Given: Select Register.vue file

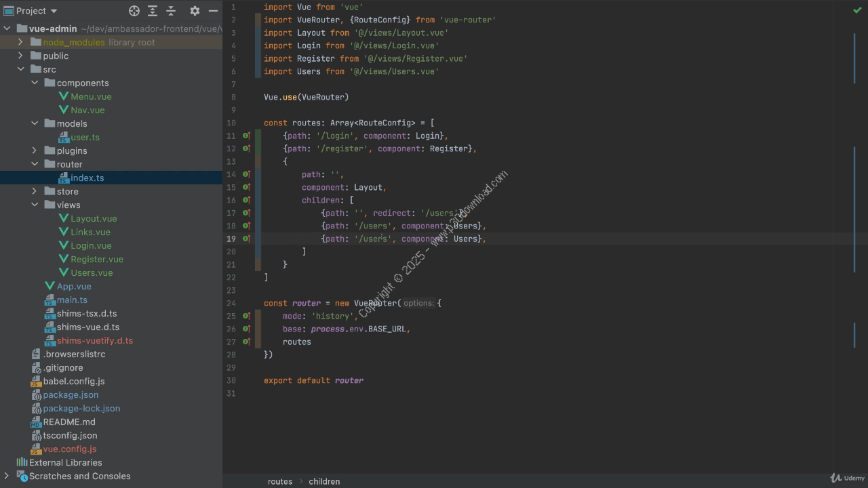Looking at the screenshot, I should [97, 259].
